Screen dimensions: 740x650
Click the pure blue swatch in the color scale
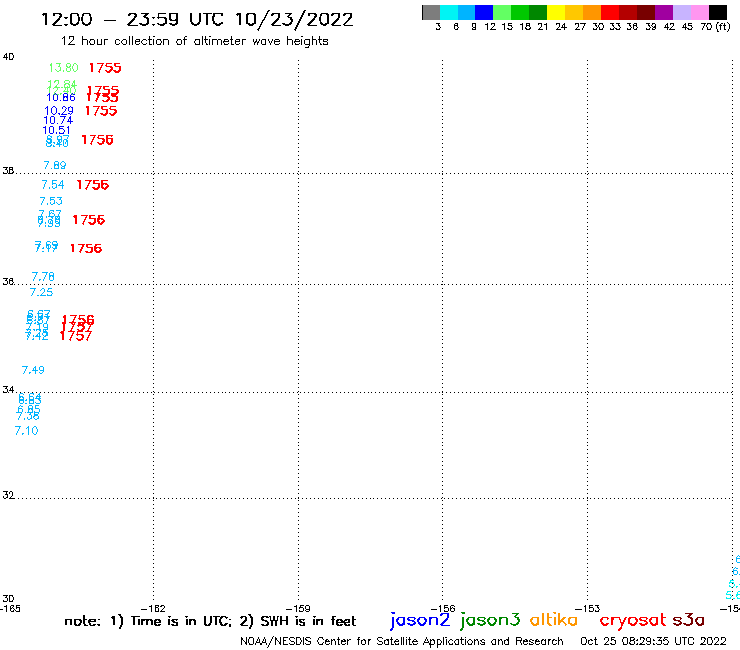click(x=484, y=12)
